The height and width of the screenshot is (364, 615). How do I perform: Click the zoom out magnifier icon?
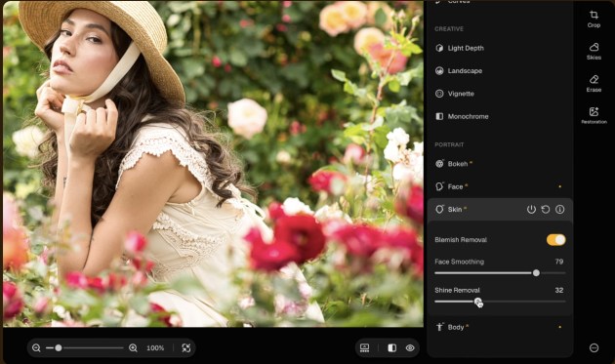(x=36, y=348)
